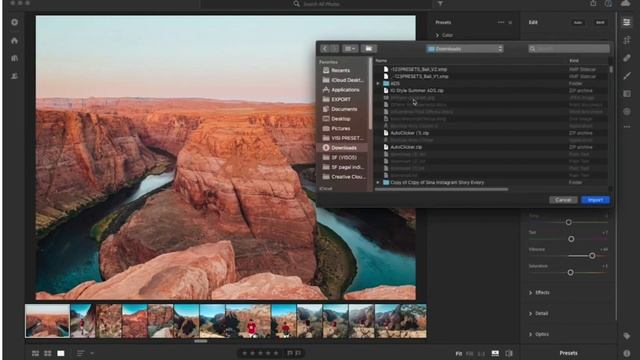Viewport: 640px width, 360px height.
Task: Expand the ADS folder disclosure triangle
Action: 378,83
